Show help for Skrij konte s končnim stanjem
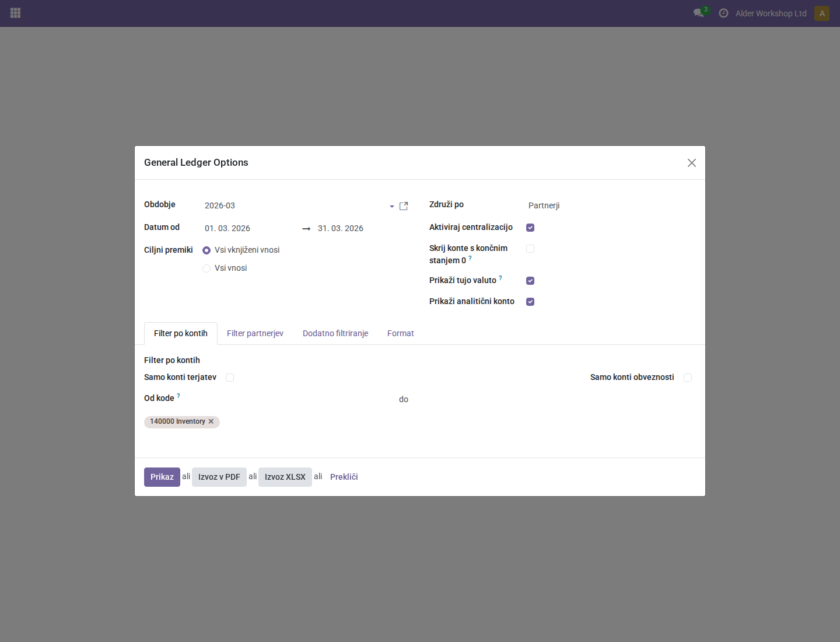840x642 pixels. point(470,258)
